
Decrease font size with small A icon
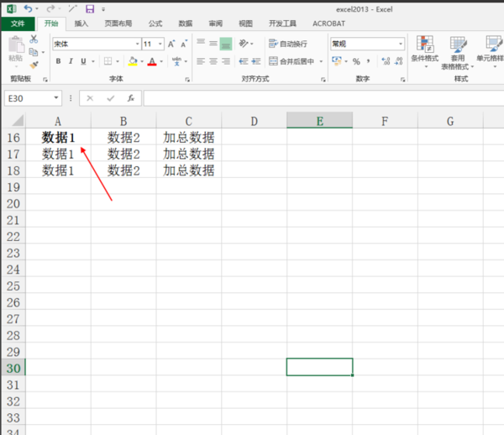tap(184, 44)
